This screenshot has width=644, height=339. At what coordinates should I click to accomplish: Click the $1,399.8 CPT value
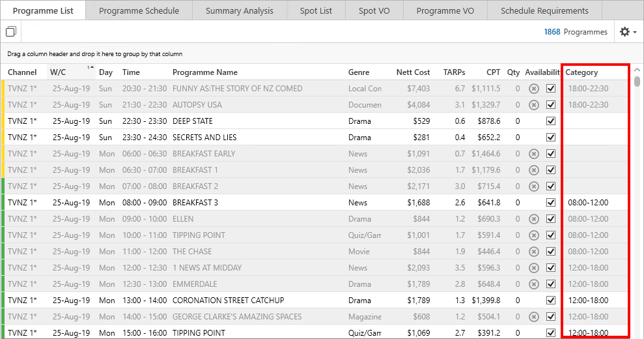pyautogui.click(x=486, y=301)
